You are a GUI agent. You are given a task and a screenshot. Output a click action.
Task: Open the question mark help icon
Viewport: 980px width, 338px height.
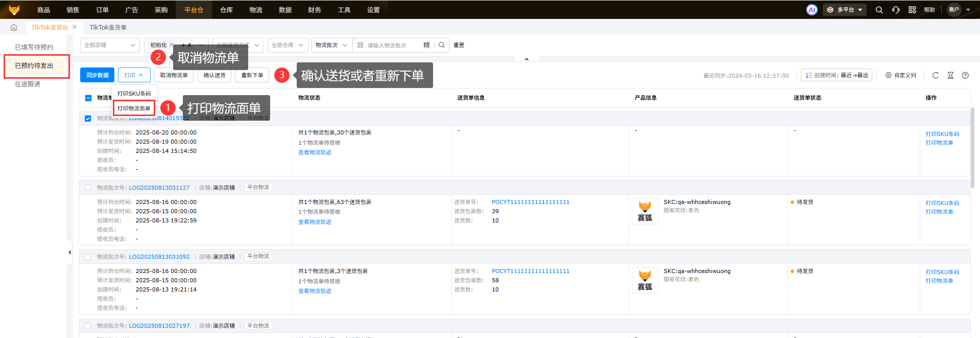click(965, 75)
